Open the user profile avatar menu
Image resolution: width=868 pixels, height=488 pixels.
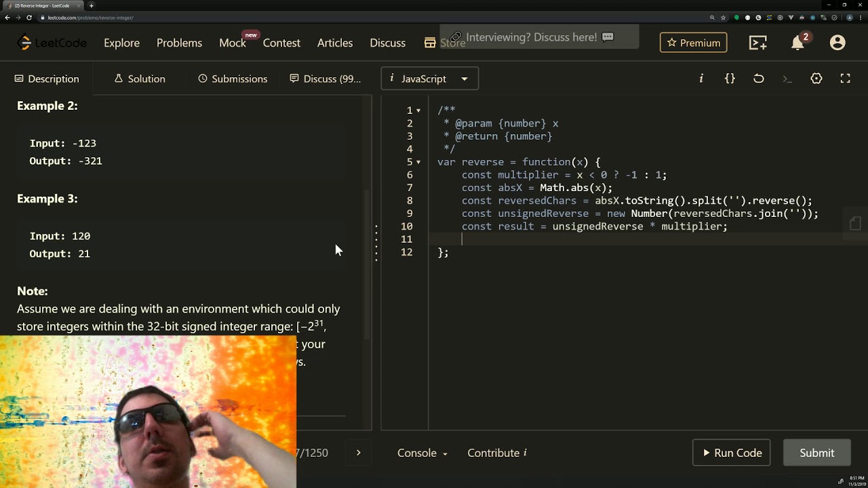tap(837, 43)
